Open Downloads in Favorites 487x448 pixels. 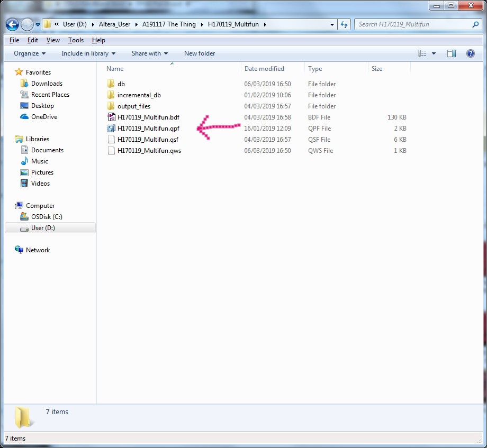[x=47, y=84]
